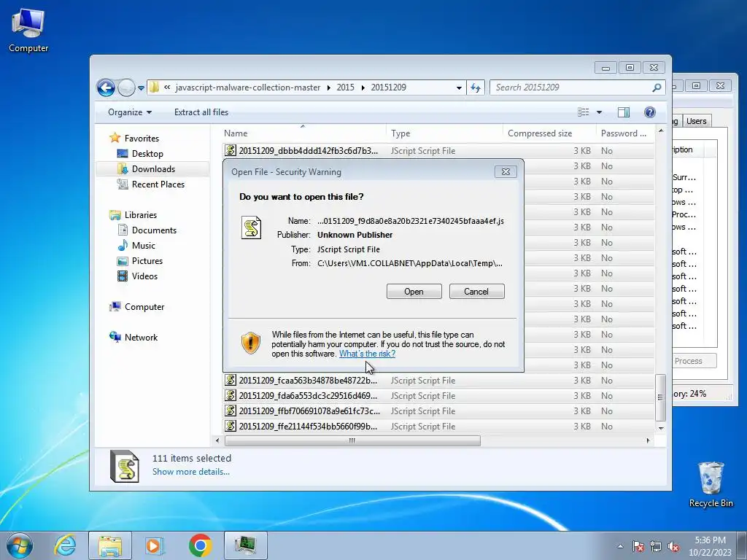This screenshot has width=747, height=560.
Task: Click the Search 20151209 field
Action: pos(572,87)
